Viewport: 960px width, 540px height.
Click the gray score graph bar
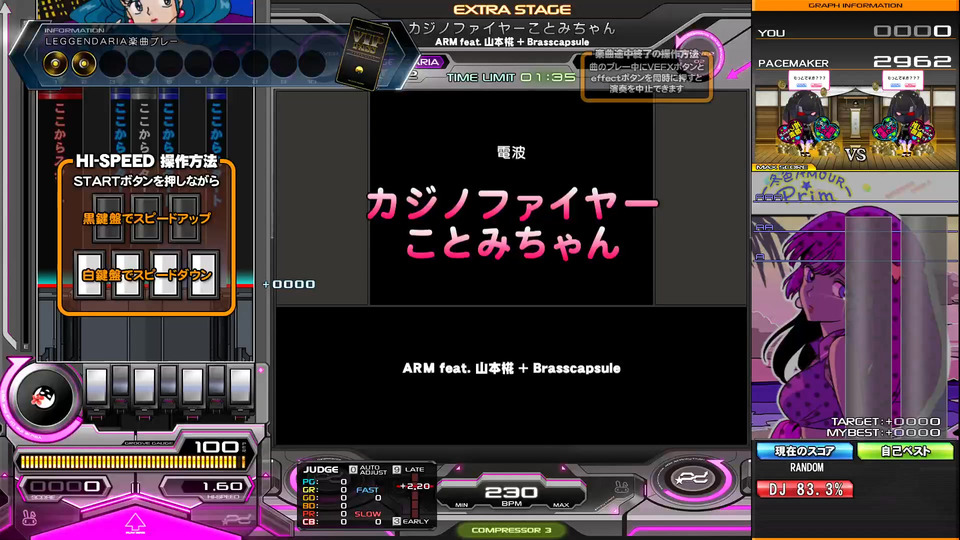tap(868, 326)
